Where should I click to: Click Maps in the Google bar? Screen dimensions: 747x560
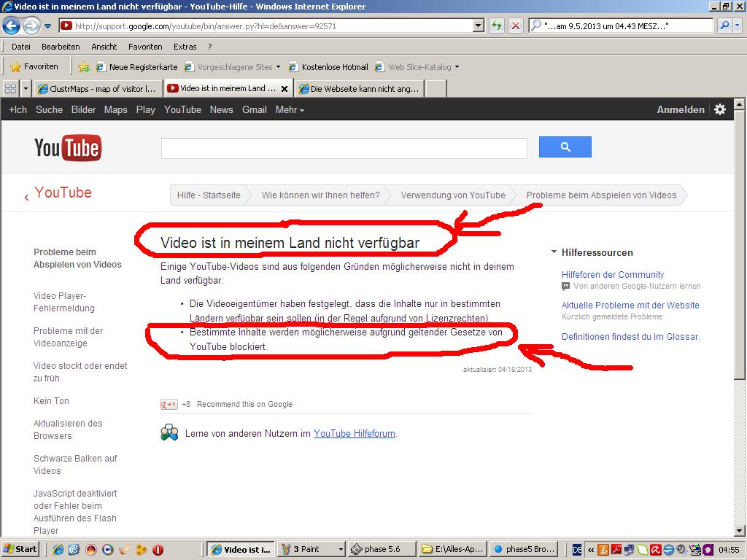[x=116, y=109]
